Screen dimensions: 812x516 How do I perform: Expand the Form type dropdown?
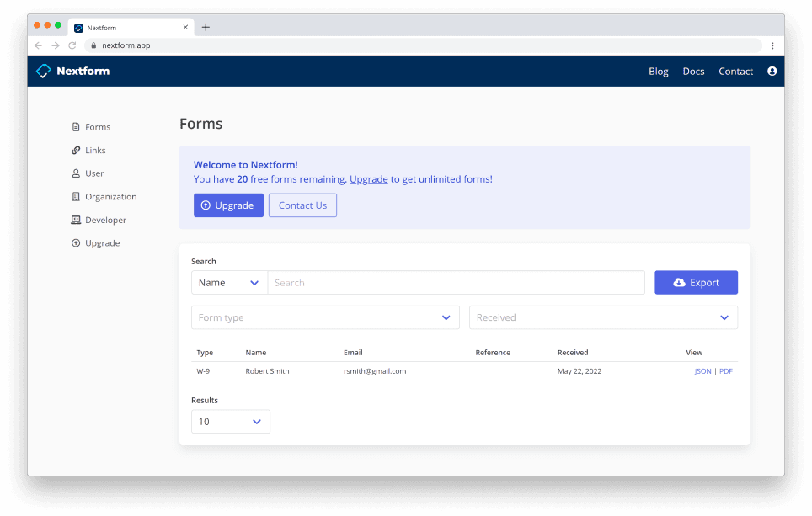(x=325, y=318)
